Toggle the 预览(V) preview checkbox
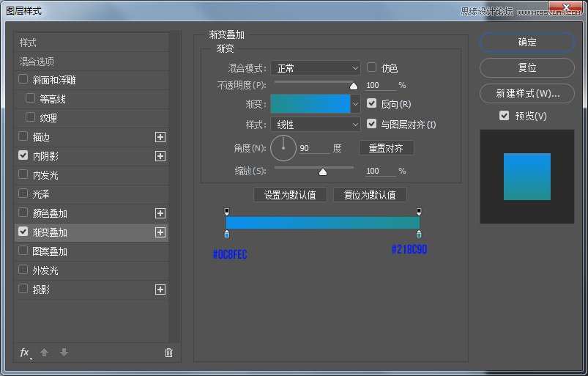Screen dimensions: 588x376 504,116
